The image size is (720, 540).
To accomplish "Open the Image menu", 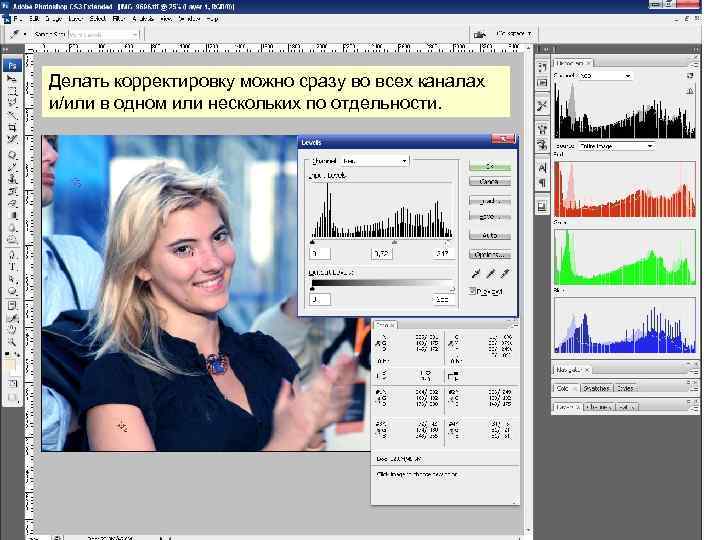I will [53, 19].
